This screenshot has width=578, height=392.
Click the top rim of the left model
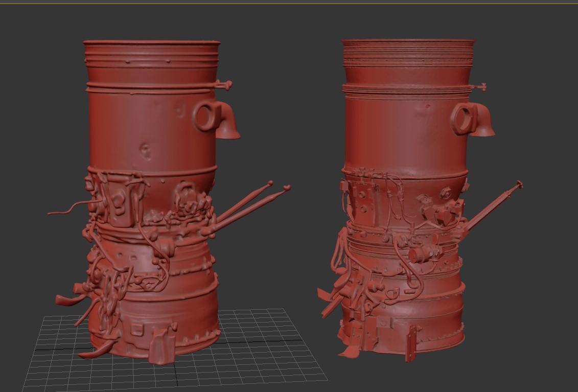click(151, 43)
